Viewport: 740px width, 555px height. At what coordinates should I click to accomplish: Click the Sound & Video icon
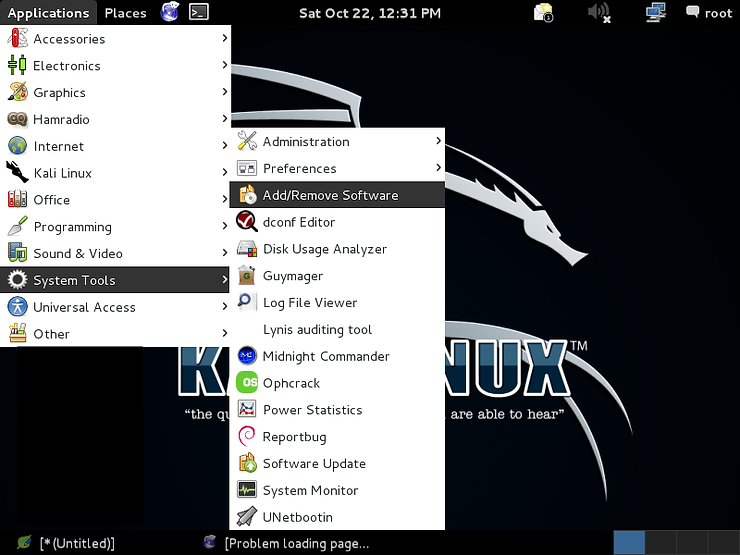(17, 253)
